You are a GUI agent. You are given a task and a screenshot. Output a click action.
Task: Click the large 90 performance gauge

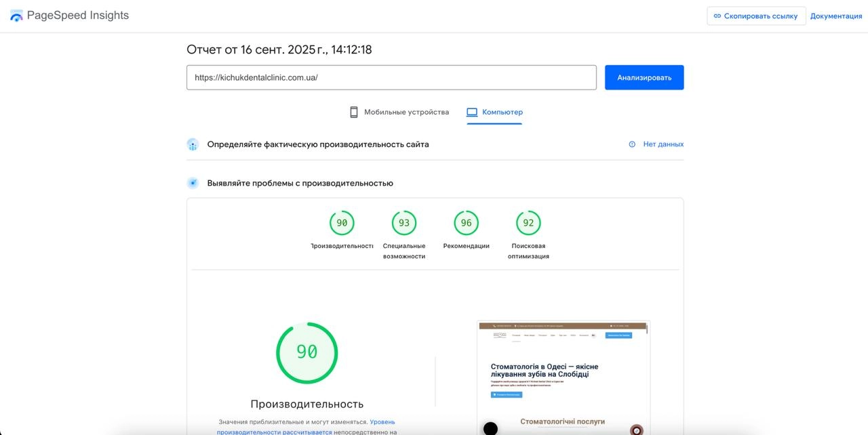pos(307,352)
